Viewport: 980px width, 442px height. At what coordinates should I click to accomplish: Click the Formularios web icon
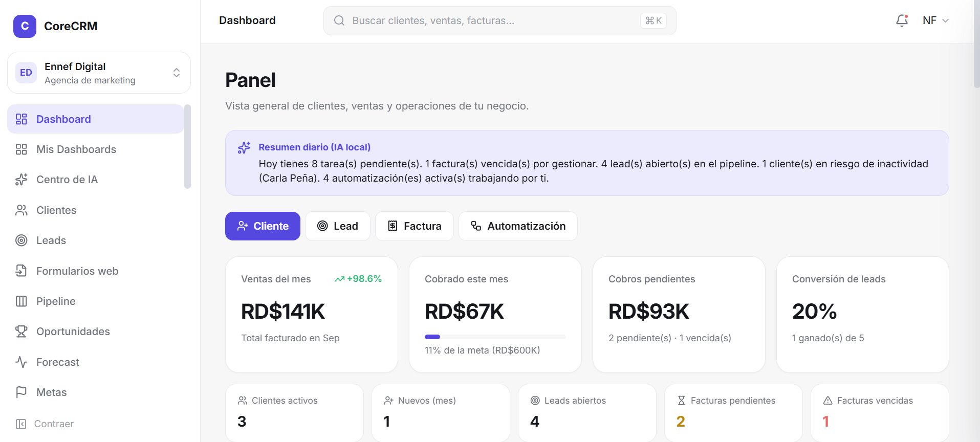click(21, 271)
